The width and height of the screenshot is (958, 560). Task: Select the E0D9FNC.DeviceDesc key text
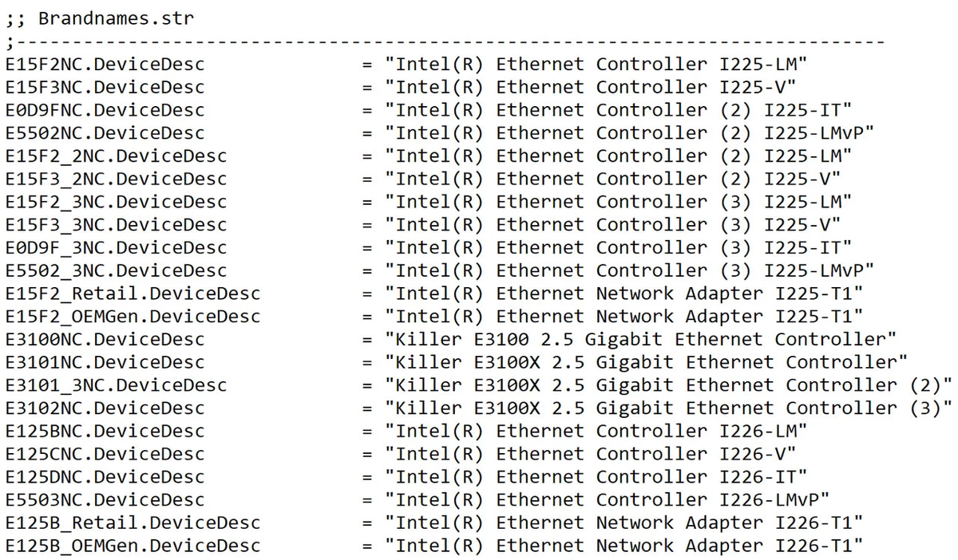[105, 110]
